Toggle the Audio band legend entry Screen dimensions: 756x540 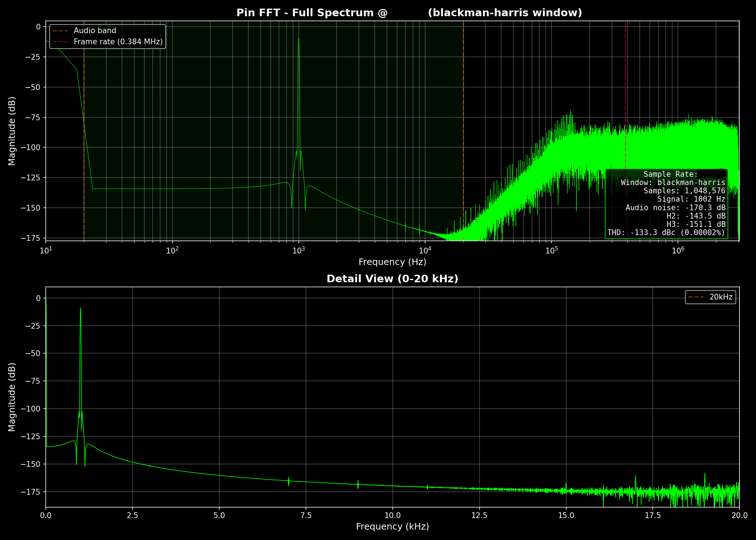coord(94,31)
